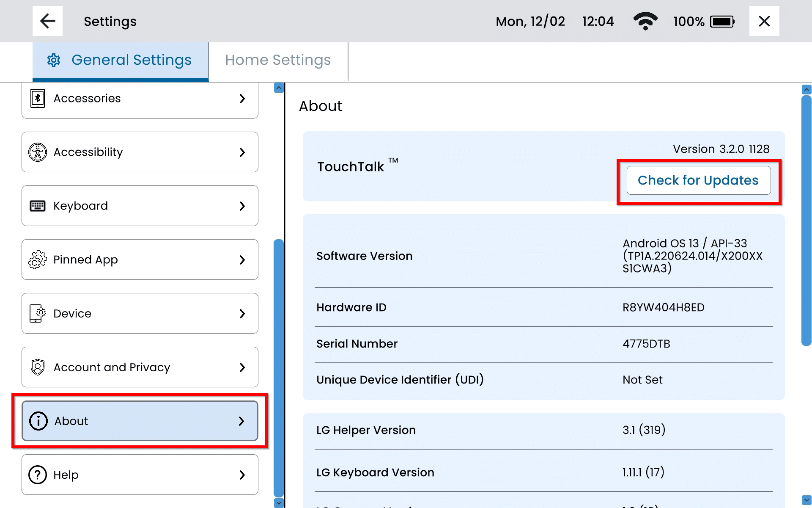Tap the Wi-Fi status icon
Image resolution: width=812 pixels, height=508 pixels.
point(645,21)
